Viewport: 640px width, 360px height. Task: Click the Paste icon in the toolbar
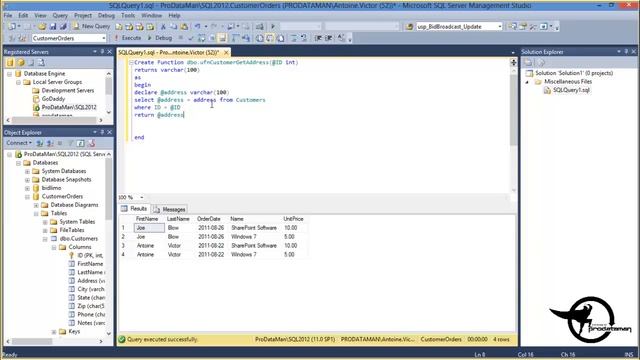pyautogui.click(x=184, y=27)
